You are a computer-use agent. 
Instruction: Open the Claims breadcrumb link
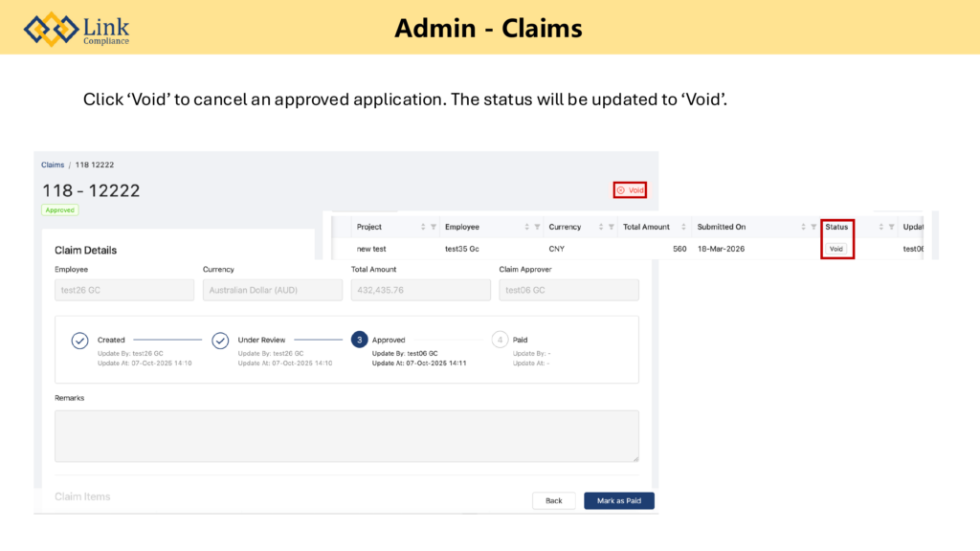[53, 165]
